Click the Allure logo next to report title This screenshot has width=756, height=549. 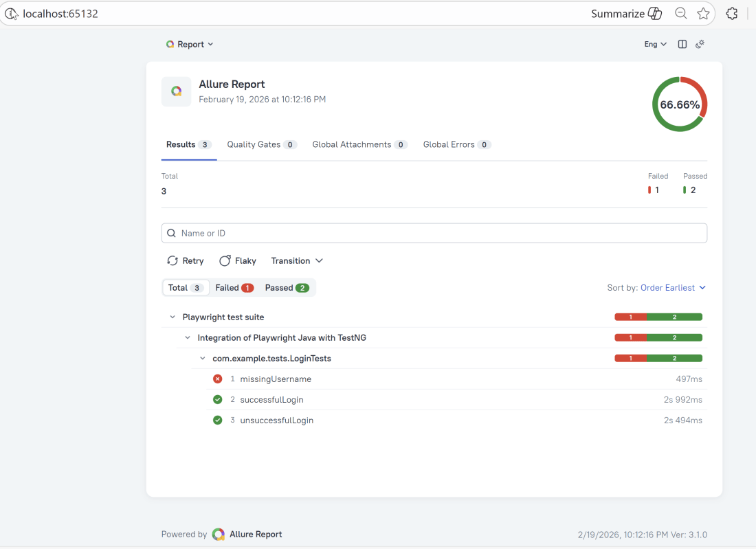coord(176,91)
